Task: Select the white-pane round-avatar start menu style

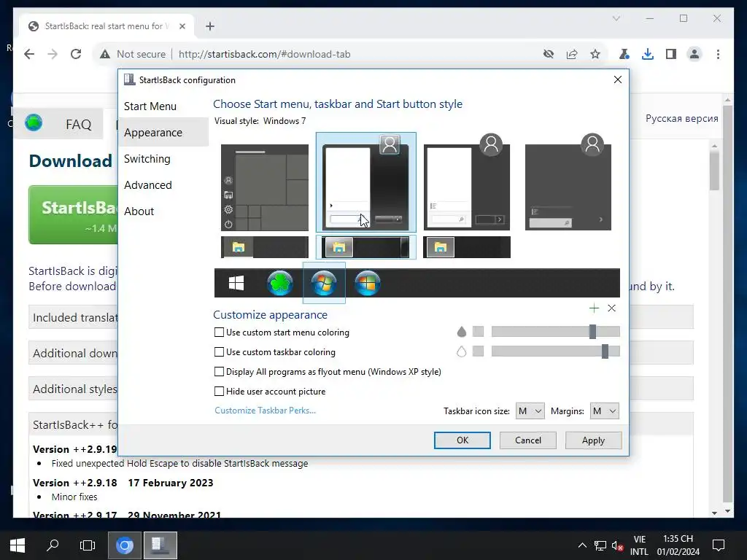Action: point(467,182)
